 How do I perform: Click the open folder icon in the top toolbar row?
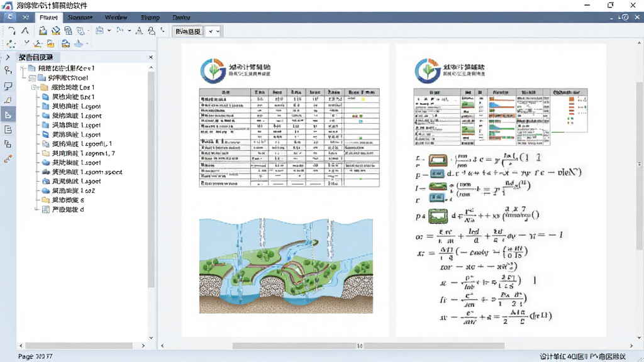(43, 31)
